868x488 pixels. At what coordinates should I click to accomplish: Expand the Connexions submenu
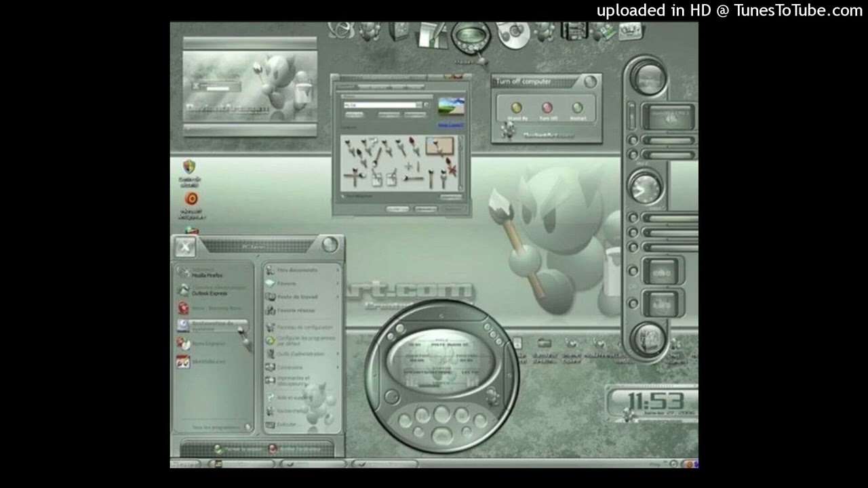[302, 367]
